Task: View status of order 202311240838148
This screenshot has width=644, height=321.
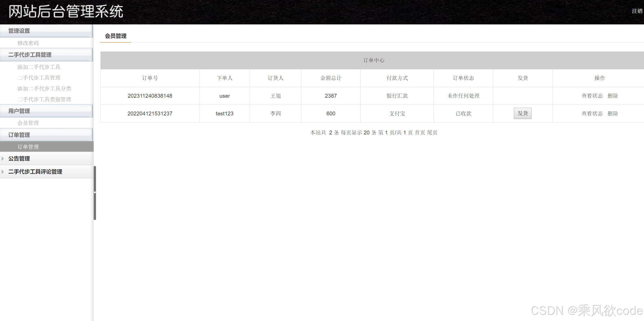Action: point(592,96)
